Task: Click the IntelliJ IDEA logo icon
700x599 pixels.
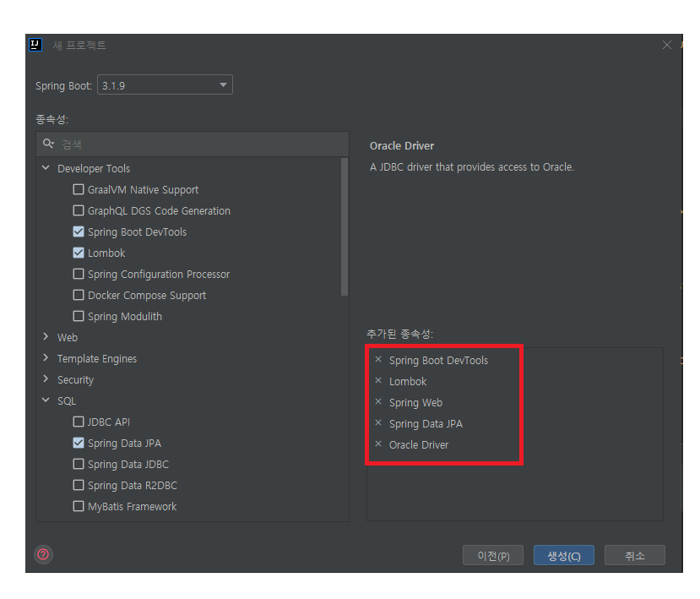Action: point(35,45)
